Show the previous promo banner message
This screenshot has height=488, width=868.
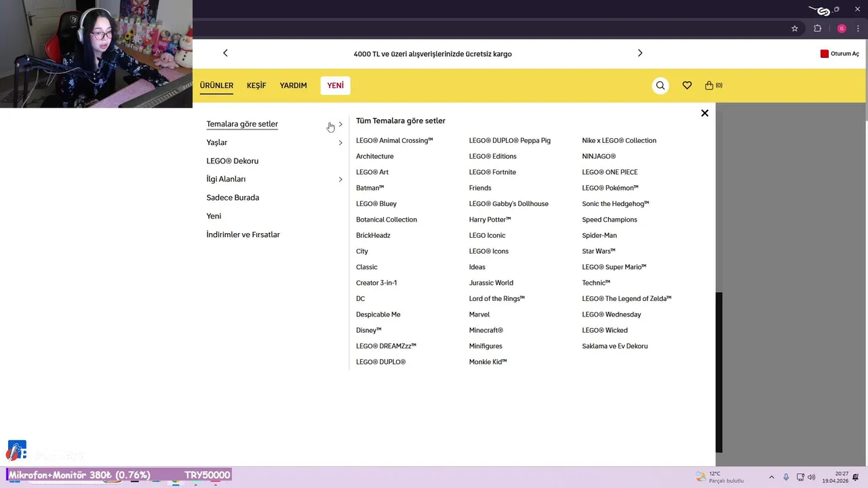point(225,53)
